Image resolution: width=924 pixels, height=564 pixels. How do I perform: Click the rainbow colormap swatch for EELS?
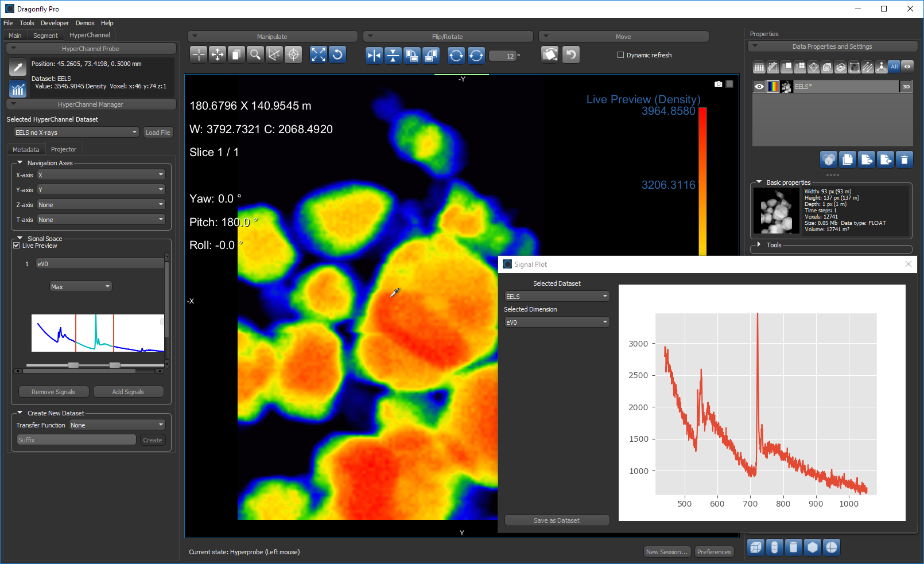tap(772, 86)
